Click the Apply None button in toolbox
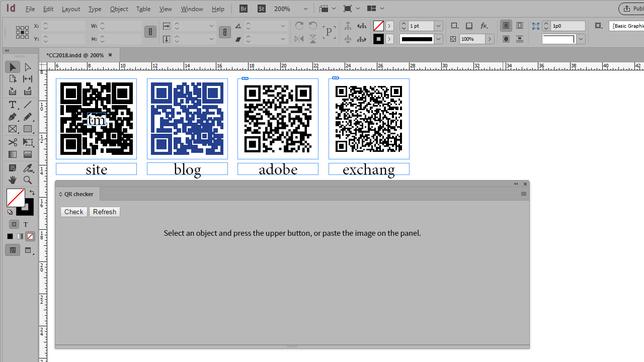This screenshot has height=362, width=644. click(x=30, y=236)
